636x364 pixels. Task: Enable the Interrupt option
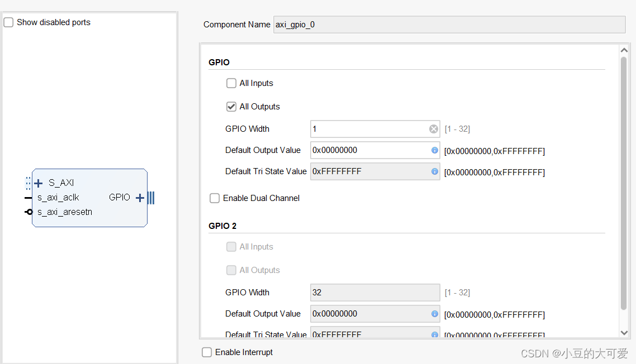tap(207, 352)
